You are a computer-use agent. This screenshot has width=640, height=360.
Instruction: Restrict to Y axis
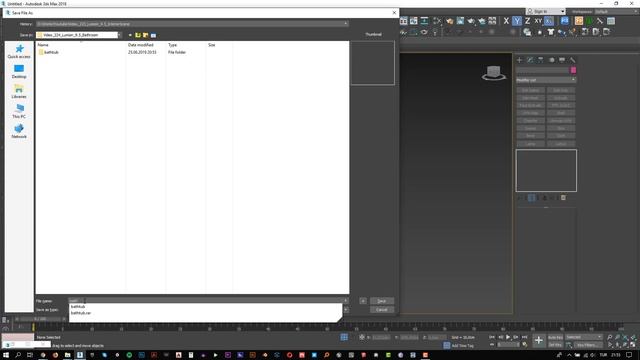pos(517,21)
